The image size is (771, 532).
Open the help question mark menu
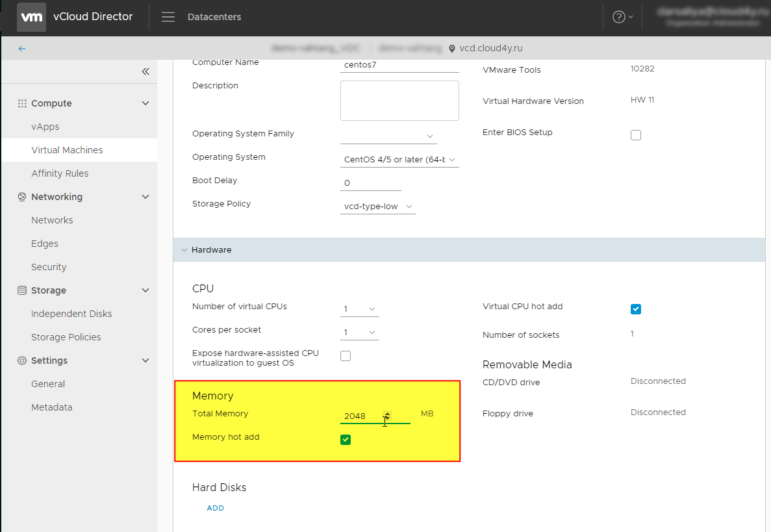point(619,17)
